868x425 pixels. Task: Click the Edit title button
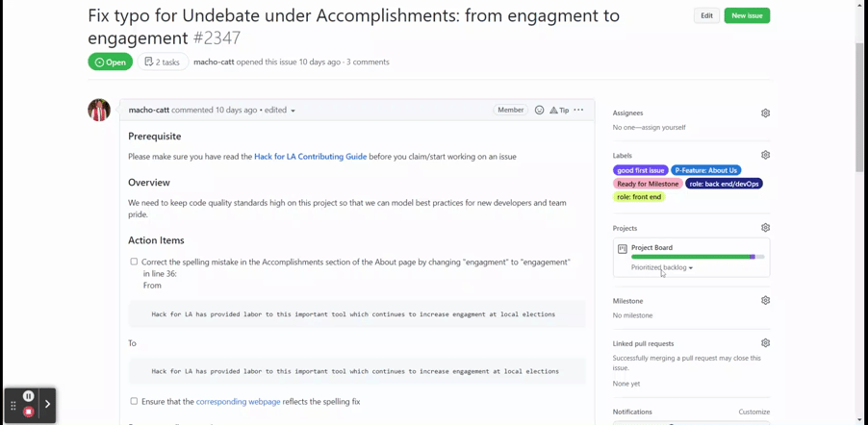pos(707,15)
